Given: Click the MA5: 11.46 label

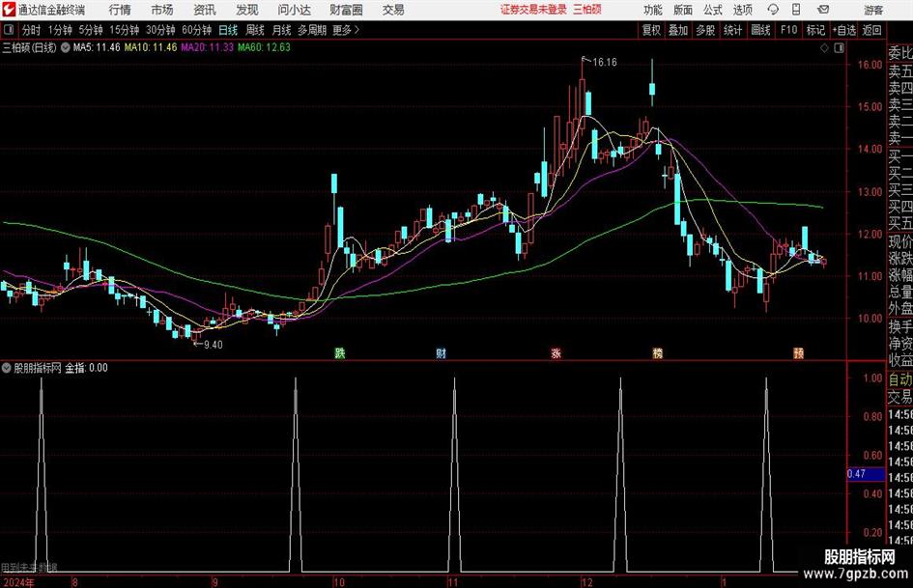Looking at the screenshot, I should (x=97, y=47).
